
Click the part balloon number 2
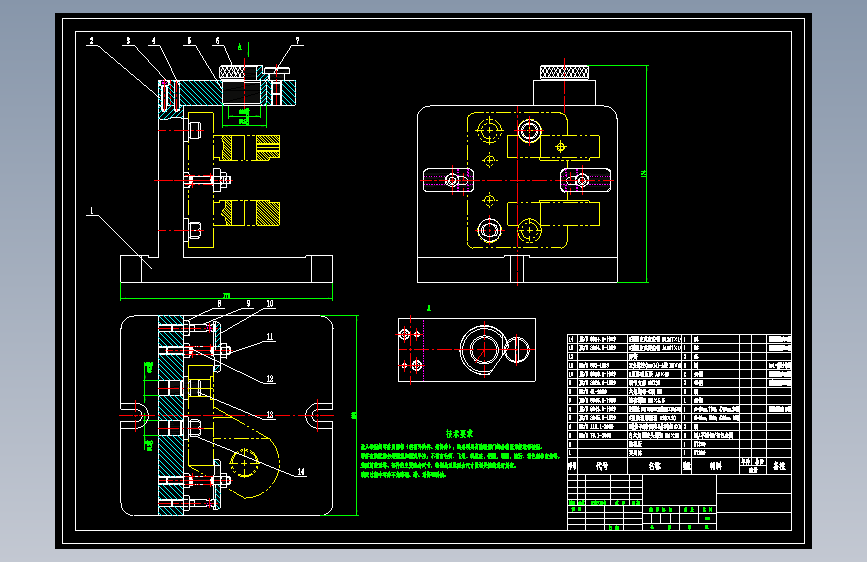point(92,40)
